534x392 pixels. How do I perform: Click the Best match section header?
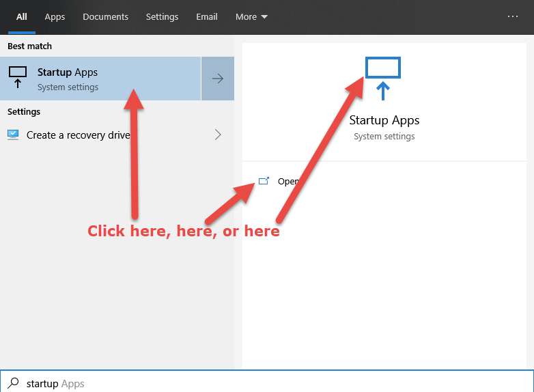point(29,46)
